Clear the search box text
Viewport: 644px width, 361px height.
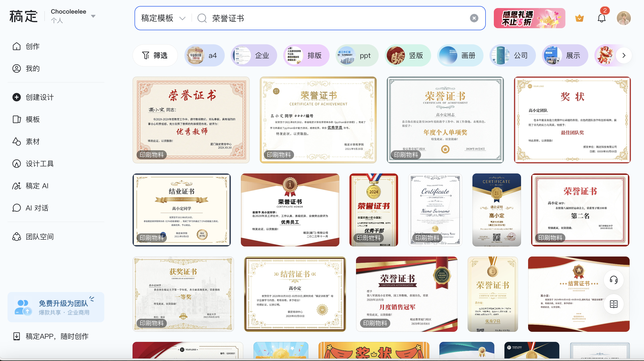pos(474,18)
